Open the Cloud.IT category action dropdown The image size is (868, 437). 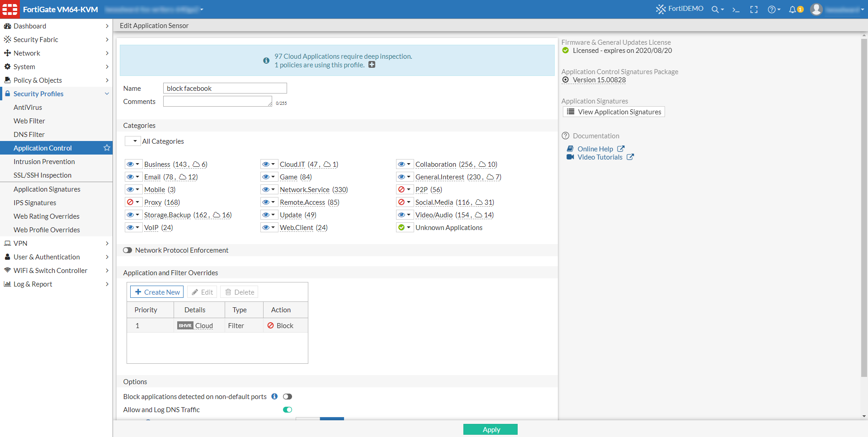[x=269, y=164]
